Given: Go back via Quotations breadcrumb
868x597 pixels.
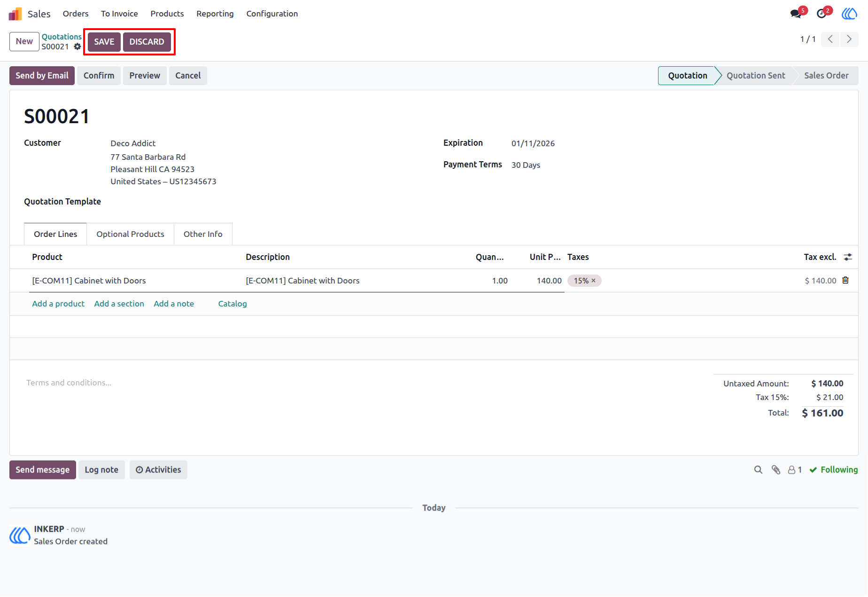Looking at the screenshot, I should click(x=62, y=37).
